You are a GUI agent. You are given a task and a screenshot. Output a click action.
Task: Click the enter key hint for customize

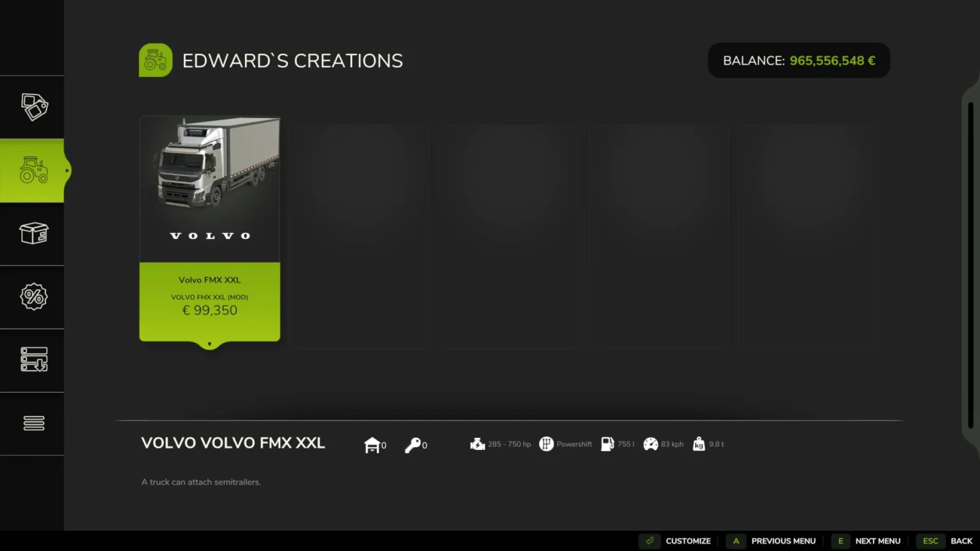(x=649, y=541)
